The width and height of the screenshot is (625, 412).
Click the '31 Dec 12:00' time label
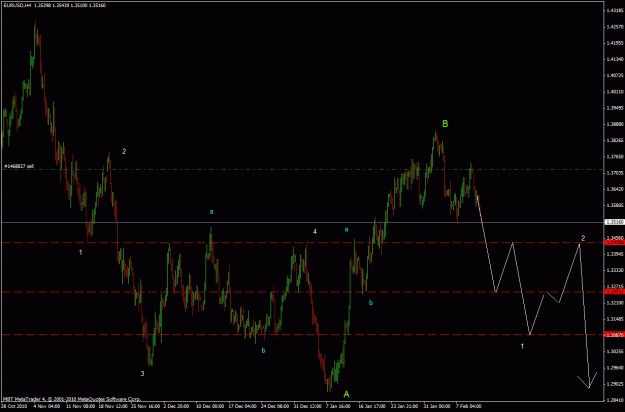pos(308,406)
